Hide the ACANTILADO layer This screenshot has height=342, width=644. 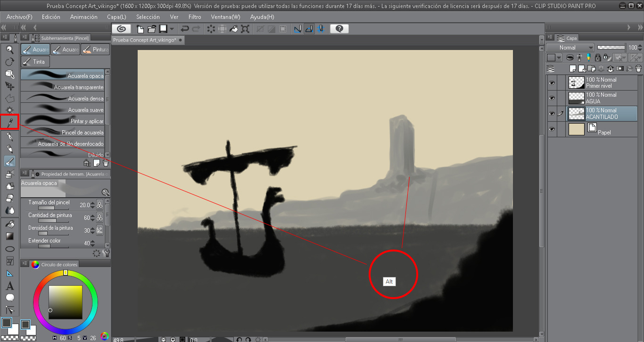tap(552, 114)
